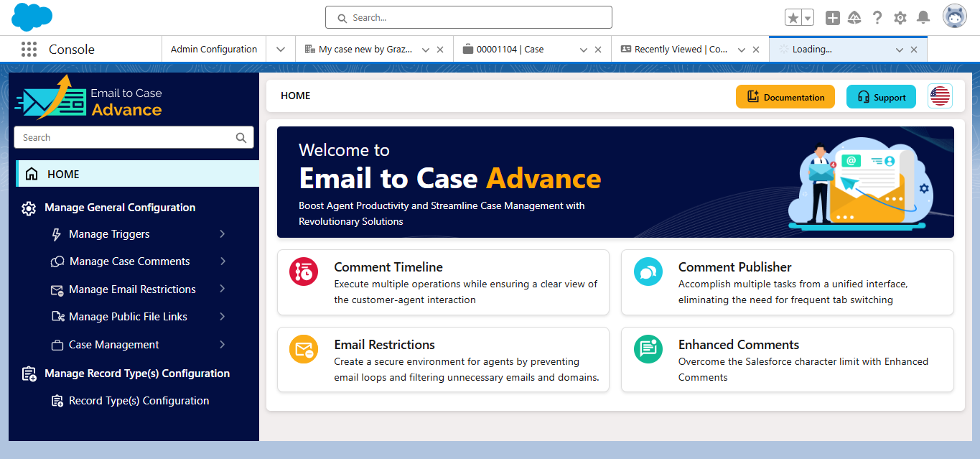This screenshot has width=980, height=459.
Task: Open the Help question mark icon
Action: (x=877, y=18)
